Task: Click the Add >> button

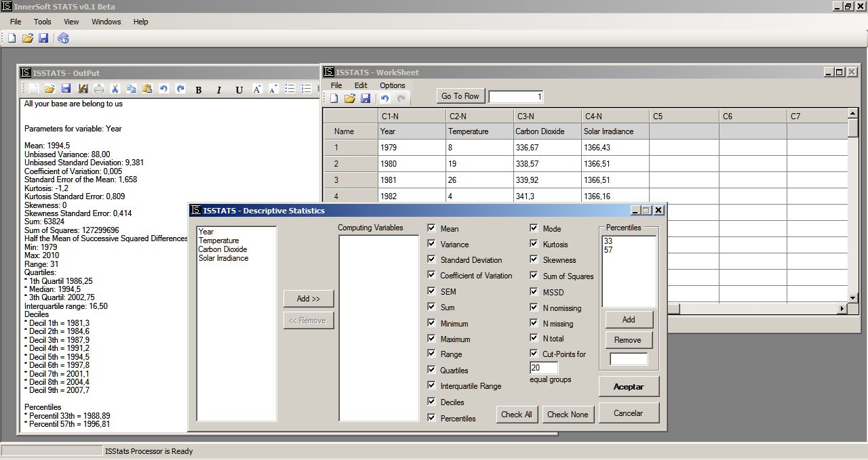Action: click(x=309, y=299)
